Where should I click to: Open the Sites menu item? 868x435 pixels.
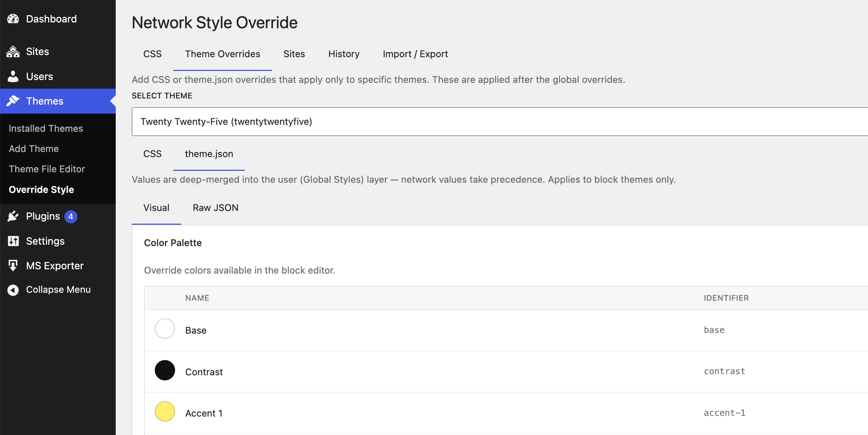58,51
